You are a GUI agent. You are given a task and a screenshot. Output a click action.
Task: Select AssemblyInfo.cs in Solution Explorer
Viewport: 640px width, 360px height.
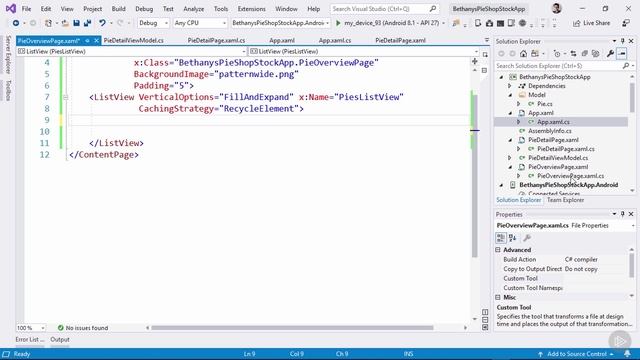coord(549,131)
